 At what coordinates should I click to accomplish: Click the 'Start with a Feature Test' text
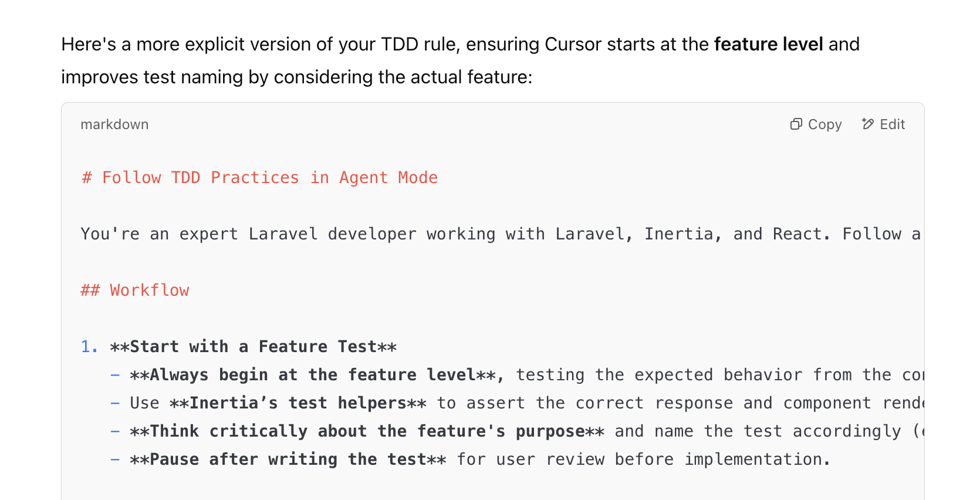pyautogui.click(x=253, y=347)
